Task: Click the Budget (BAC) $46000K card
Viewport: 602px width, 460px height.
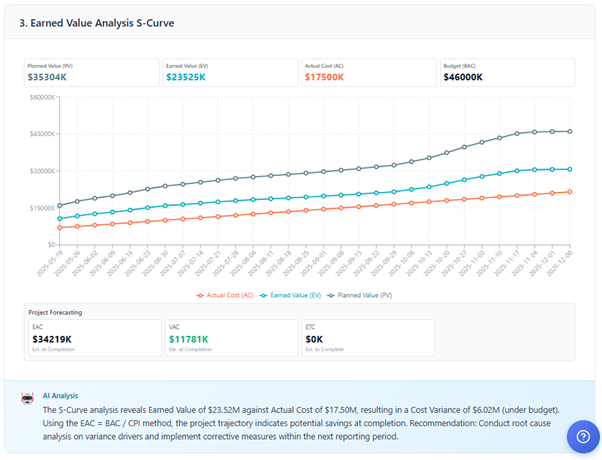Action: [507, 73]
